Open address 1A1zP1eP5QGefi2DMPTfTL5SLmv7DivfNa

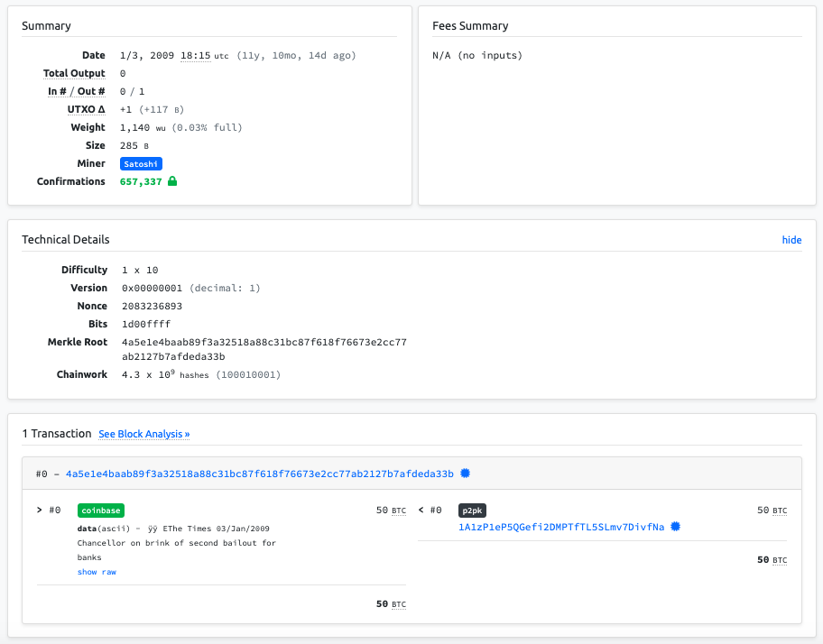point(561,527)
